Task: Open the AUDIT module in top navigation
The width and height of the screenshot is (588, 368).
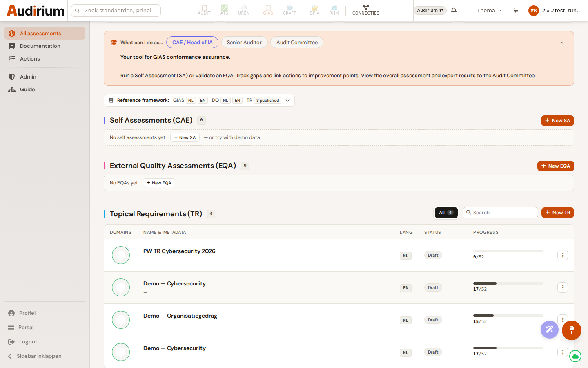Action: point(204,10)
